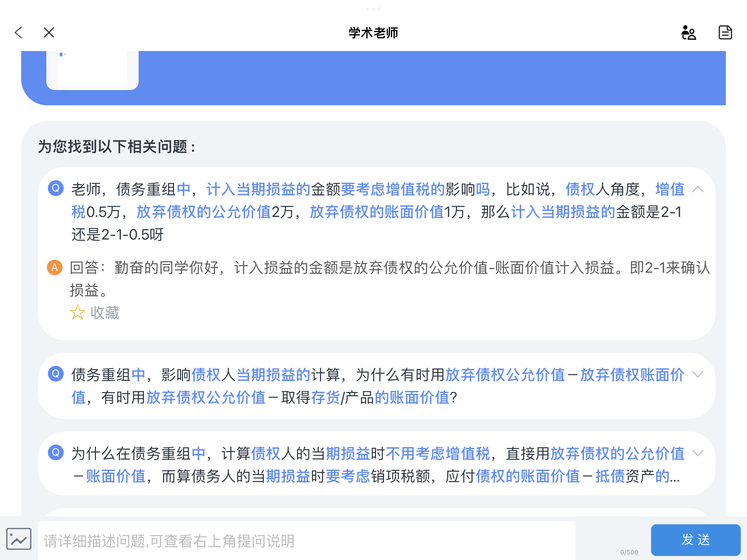The height and width of the screenshot is (560, 747).
Task: Tap the image upload icon
Action: tap(19, 539)
